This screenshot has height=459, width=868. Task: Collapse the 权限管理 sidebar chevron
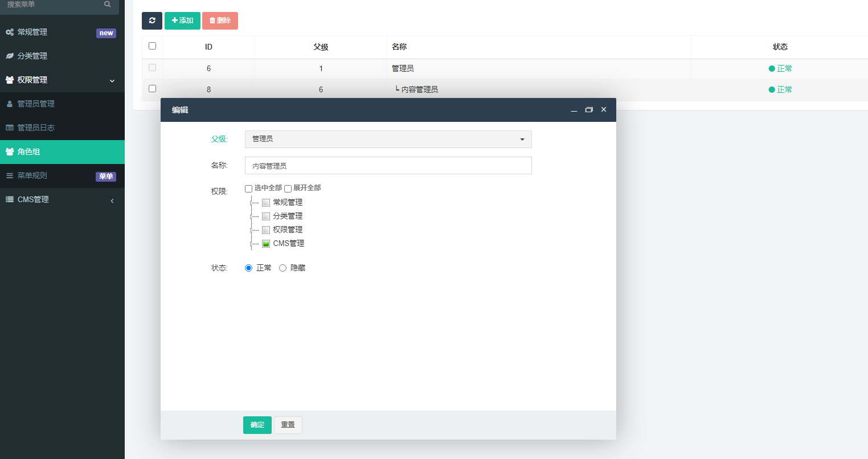[x=112, y=81]
